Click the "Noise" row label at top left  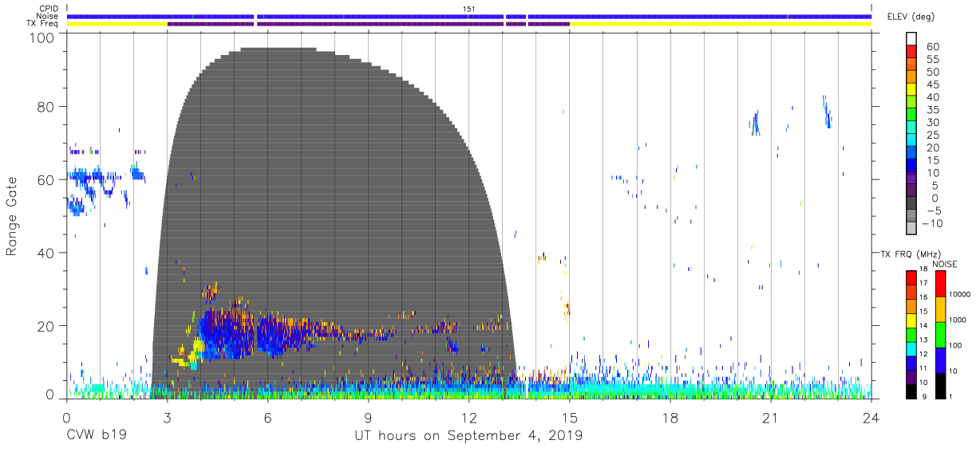[x=49, y=16]
